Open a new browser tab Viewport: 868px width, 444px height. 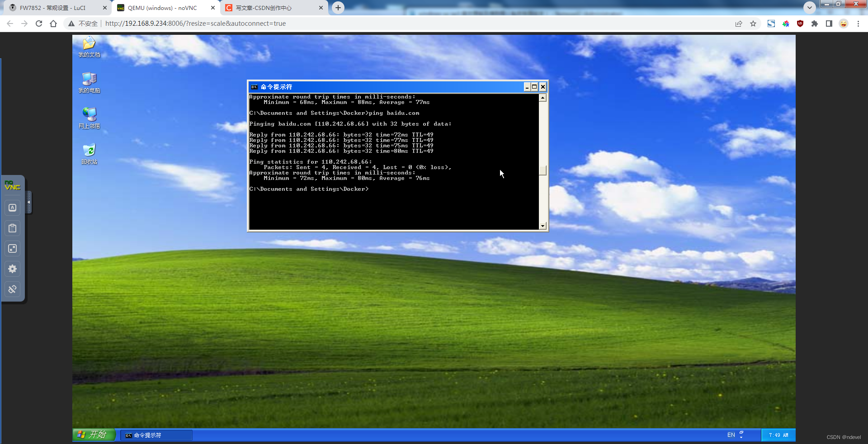(338, 8)
